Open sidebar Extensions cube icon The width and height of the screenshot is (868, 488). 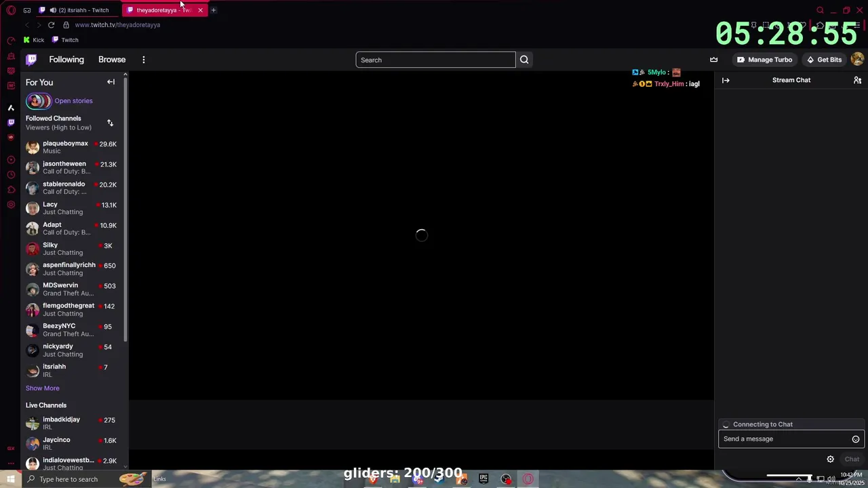pyautogui.click(x=11, y=190)
